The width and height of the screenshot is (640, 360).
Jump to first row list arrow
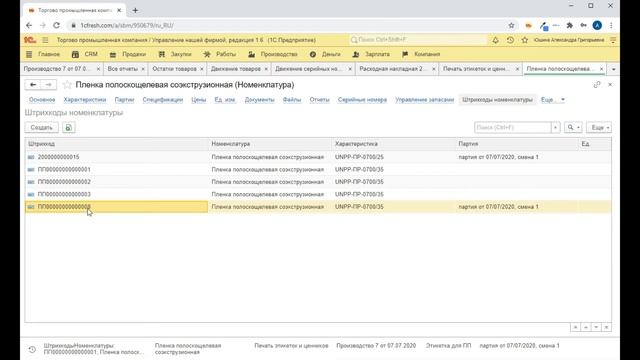point(575,327)
